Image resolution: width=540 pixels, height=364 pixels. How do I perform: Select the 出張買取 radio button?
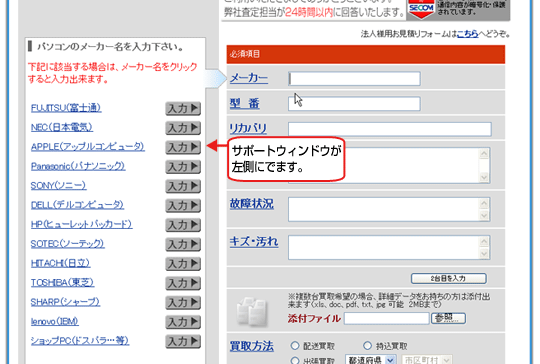click(x=295, y=360)
